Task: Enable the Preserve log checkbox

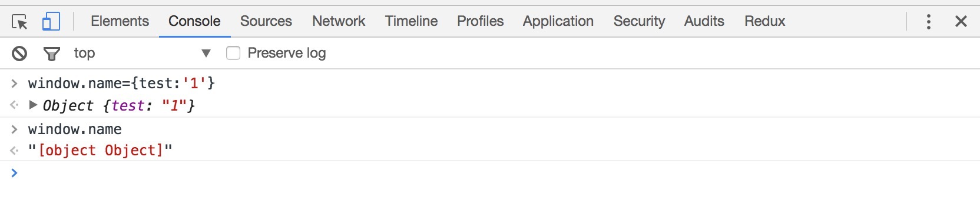Action: pyautogui.click(x=233, y=54)
